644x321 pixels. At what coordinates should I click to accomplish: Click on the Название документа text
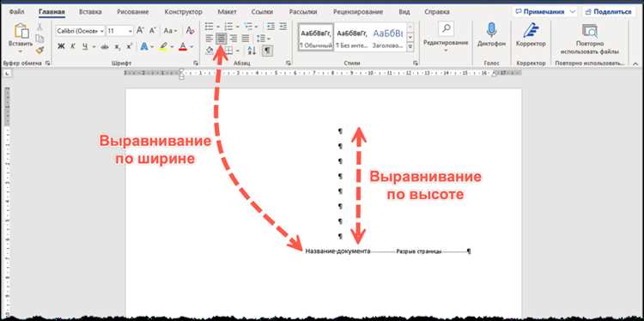(x=337, y=251)
